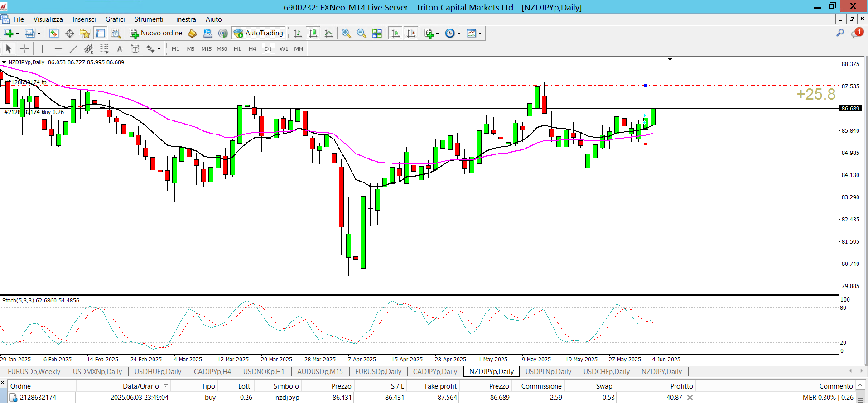Expand templates dropdown arrow
Image resolution: width=868 pixels, height=403 pixels.
480,34
